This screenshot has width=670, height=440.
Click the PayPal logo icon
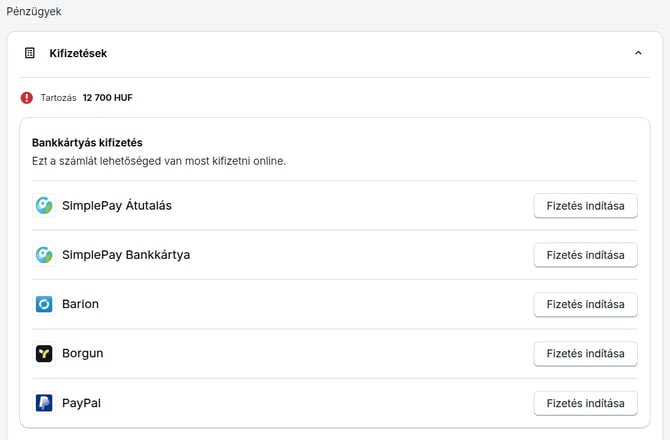[44, 403]
